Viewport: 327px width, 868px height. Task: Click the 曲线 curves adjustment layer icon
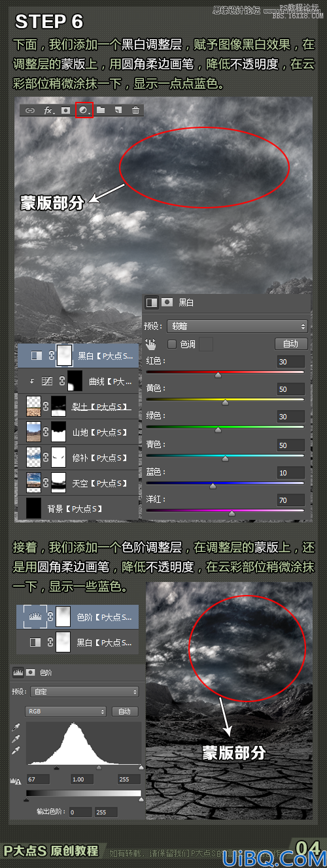pos(47,381)
